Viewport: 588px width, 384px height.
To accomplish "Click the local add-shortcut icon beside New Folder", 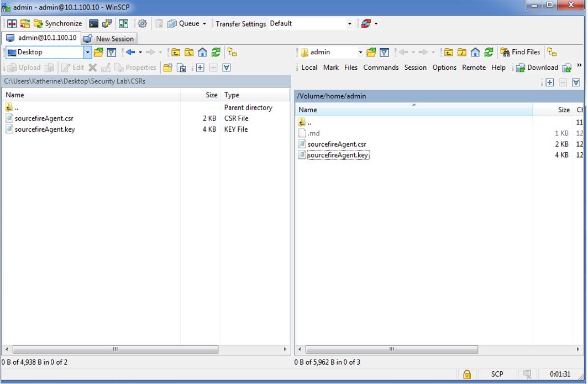I will click(x=181, y=68).
